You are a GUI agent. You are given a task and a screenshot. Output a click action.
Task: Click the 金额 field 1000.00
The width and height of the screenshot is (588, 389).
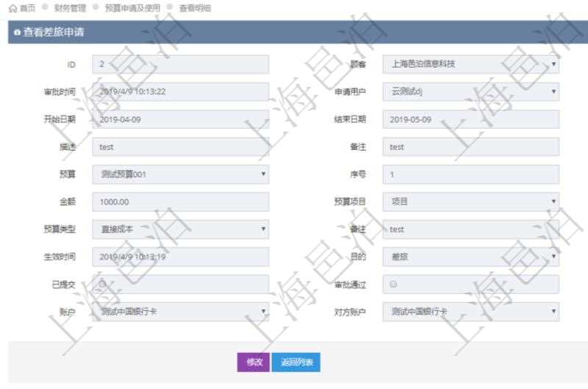[180, 201]
